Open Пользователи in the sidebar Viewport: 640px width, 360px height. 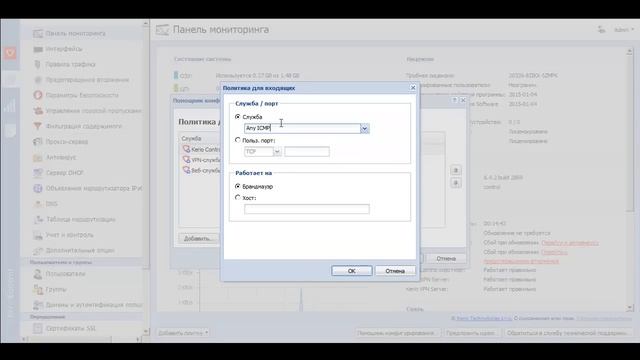pyautogui.click(x=65, y=274)
